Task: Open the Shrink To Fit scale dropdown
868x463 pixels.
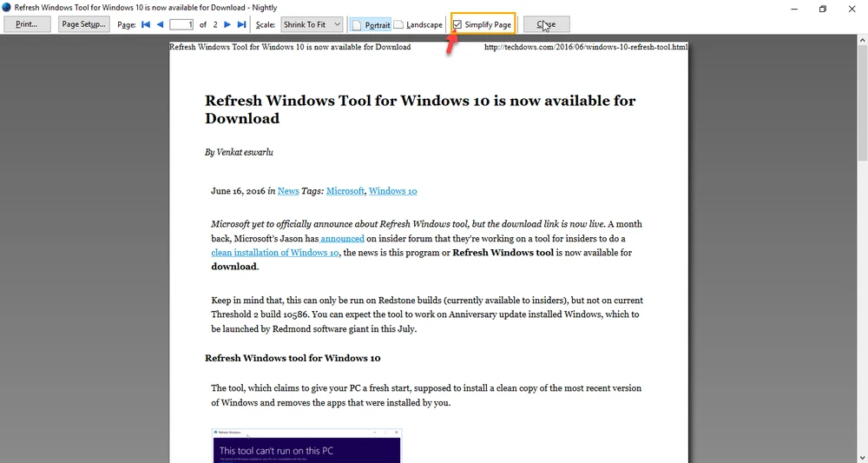Action: pyautogui.click(x=312, y=24)
